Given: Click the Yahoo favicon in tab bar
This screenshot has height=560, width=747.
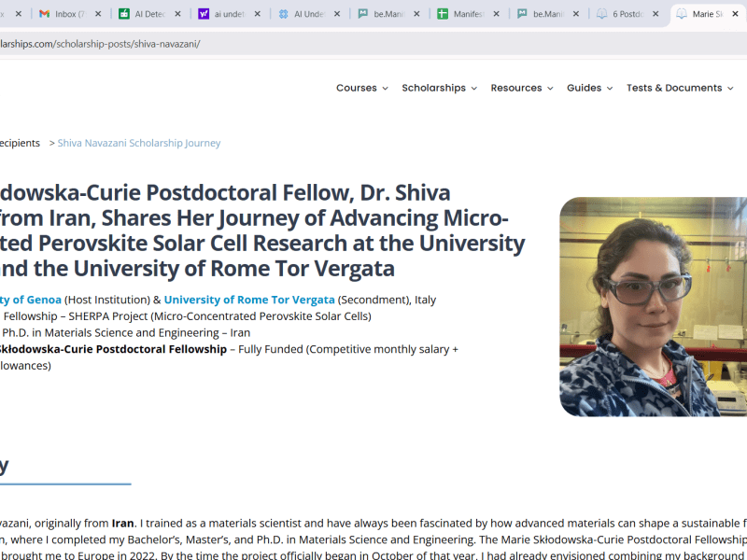Looking at the screenshot, I should (x=204, y=14).
